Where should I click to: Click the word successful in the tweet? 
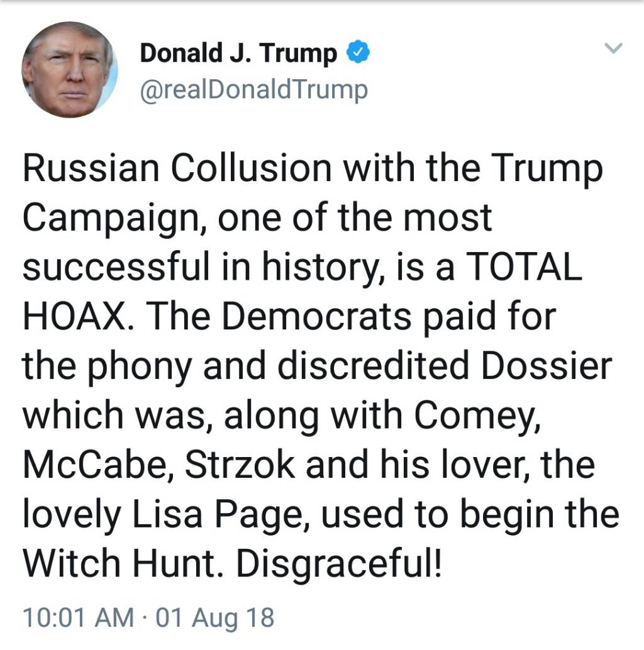pyautogui.click(x=116, y=267)
